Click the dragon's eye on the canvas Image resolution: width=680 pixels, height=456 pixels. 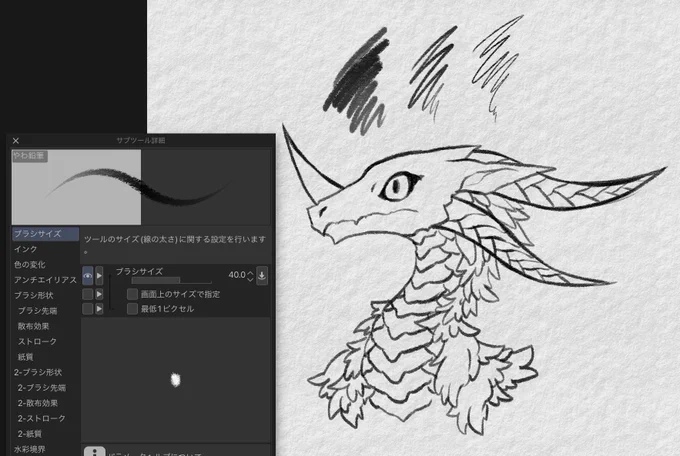[x=398, y=186]
